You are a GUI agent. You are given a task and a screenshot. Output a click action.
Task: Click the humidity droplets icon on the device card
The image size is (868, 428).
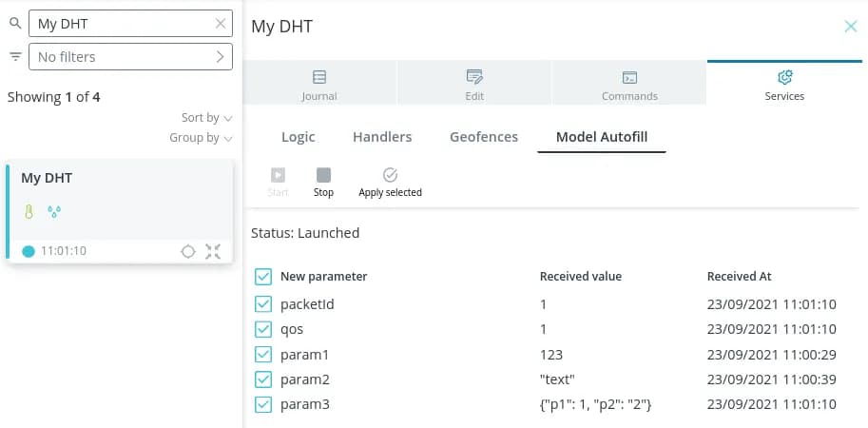click(53, 211)
